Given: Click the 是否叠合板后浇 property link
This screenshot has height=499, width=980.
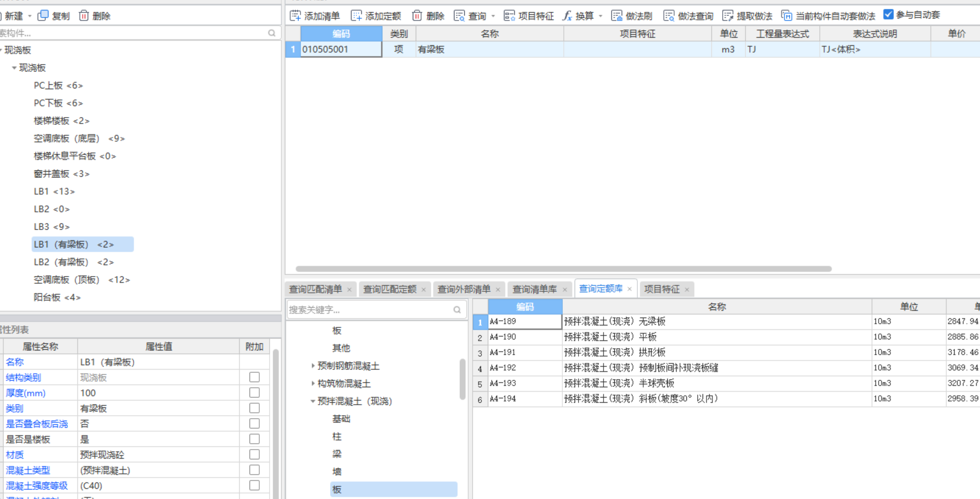Looking at the screenshot, I should pyautogui.click(x=37, y=423).
